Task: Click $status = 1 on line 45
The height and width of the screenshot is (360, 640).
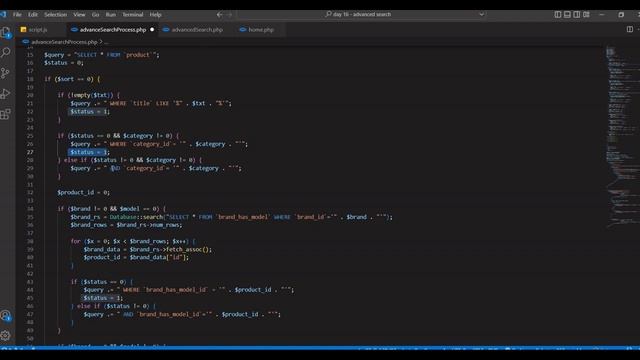Action: coord(103,298)
